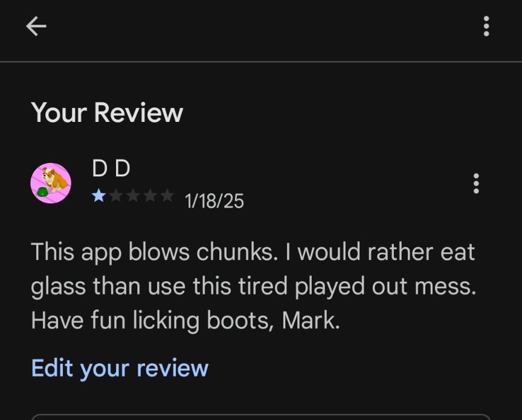Set rating to the second star

click(x=115, y=196)
